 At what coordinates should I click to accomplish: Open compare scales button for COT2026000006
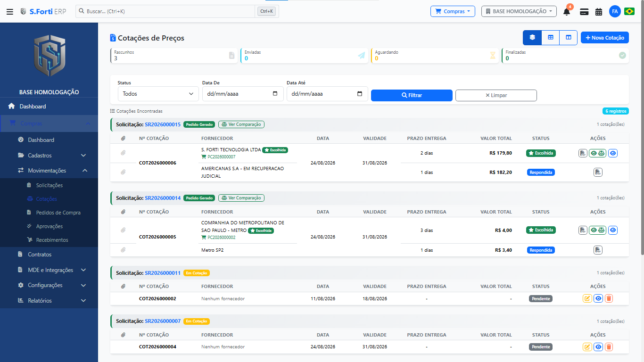coord(597,153)
